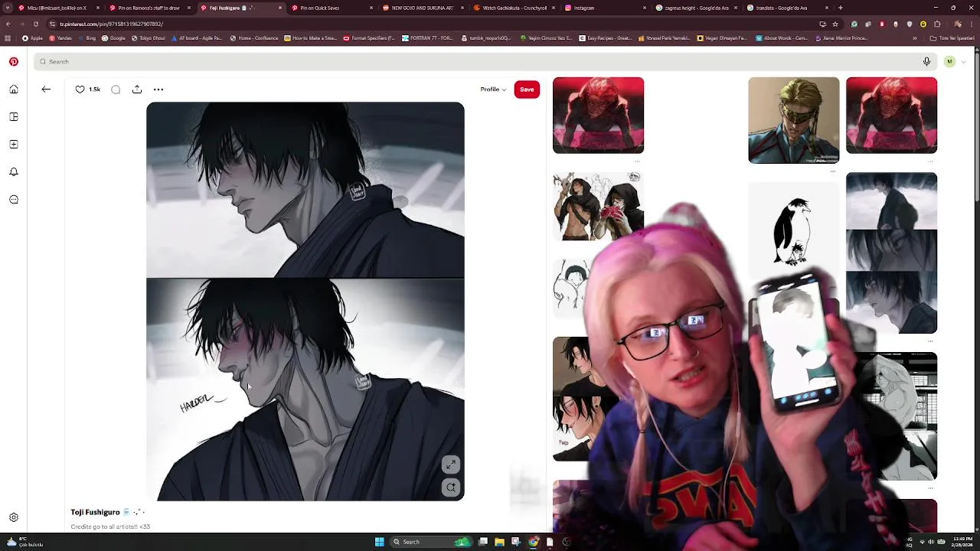Click the Toji Fushiguro pin title

coord(95,512)
